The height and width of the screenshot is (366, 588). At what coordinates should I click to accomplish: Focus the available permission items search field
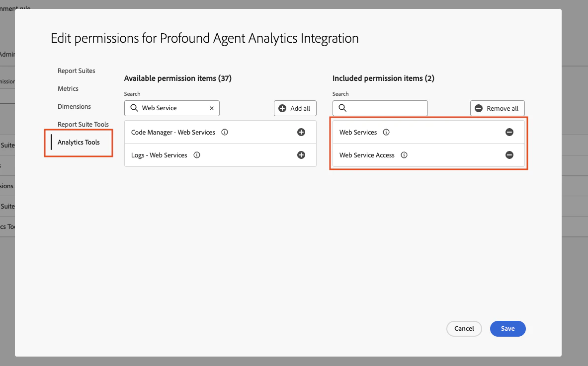point(172,108)
